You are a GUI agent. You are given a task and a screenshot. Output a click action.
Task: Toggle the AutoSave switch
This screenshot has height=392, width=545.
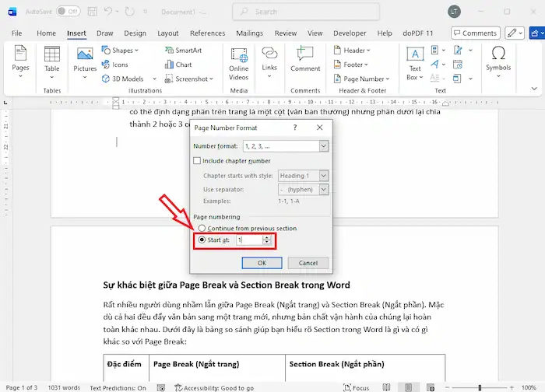coord(68,12)
